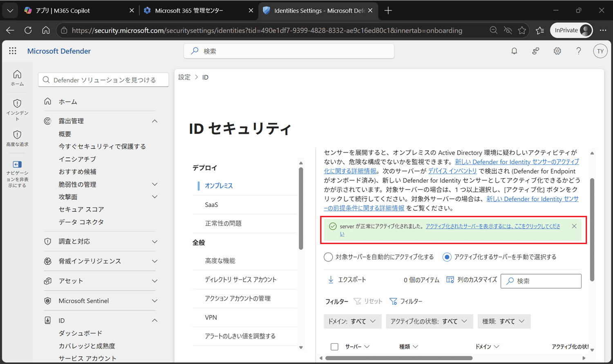Viewport: 613px width, 364px height.
Task: Open InPrivate profile button
Action: pyautogui.click(x=571, y=30)
